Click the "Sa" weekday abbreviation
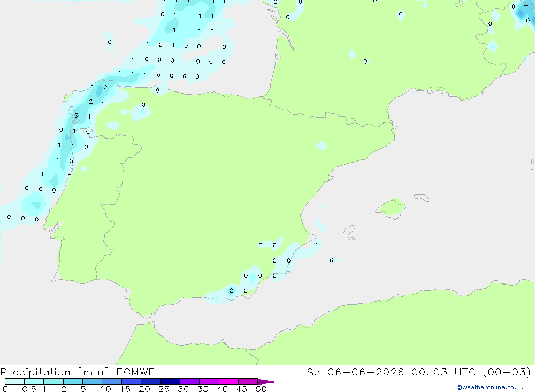 pyautogui.click(x=314, y=372)
